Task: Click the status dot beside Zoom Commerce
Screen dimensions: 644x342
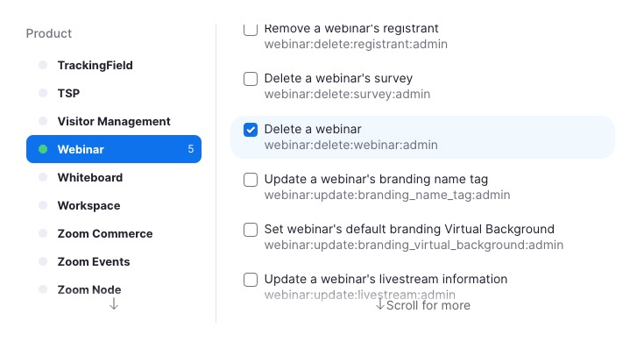Action: point(43,233)
